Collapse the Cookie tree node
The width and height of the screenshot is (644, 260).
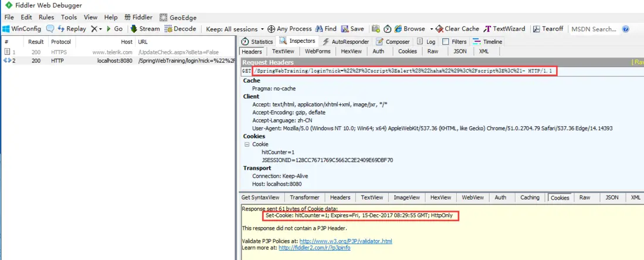(x=247, y=144)
